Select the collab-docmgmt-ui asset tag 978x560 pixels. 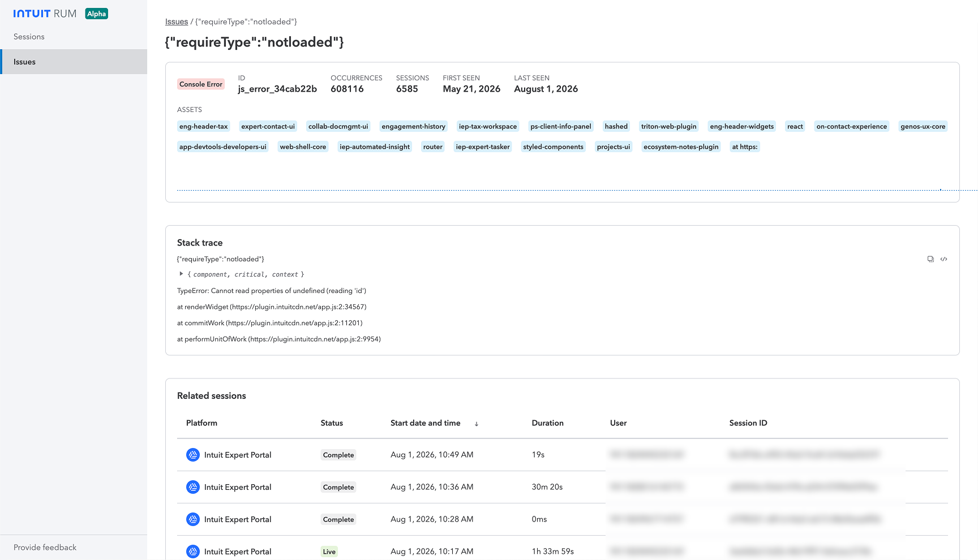click(338, 127)
